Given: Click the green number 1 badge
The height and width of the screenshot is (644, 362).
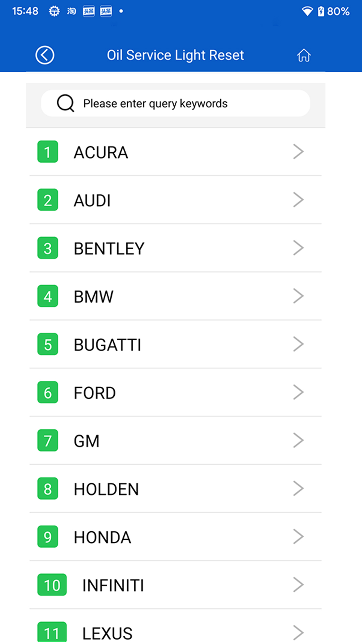Looking at the screenshot, I should point(48,152).
